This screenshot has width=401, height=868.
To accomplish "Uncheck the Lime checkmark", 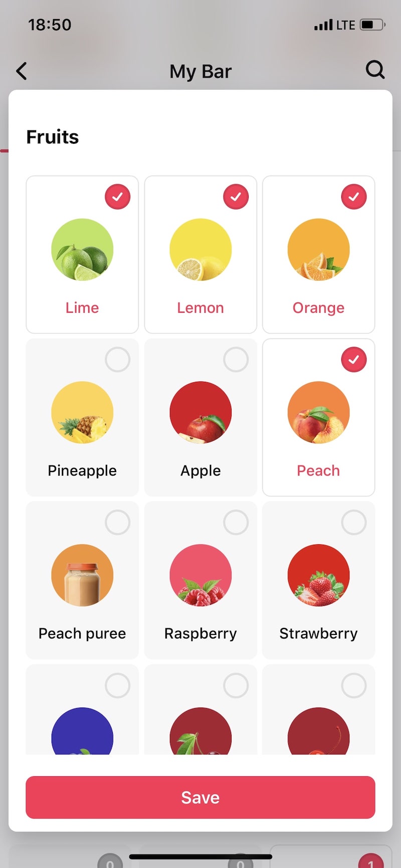I will 118,196.
